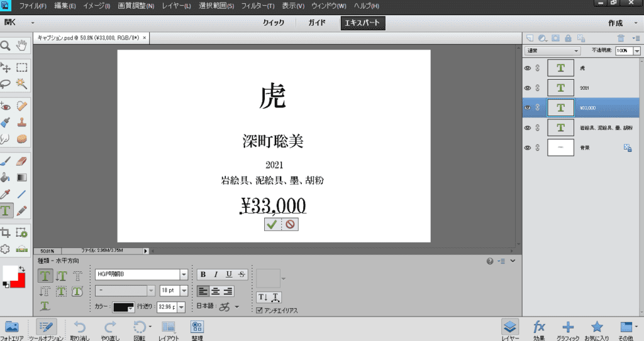Hide the 虎 text layer

pos(528,68)
